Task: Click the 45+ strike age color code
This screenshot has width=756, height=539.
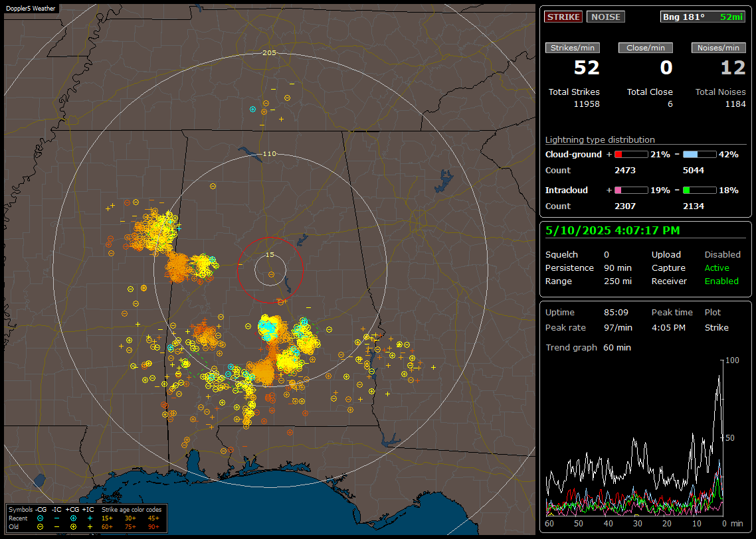Action: pyautogui.click(x=153, y=518)
